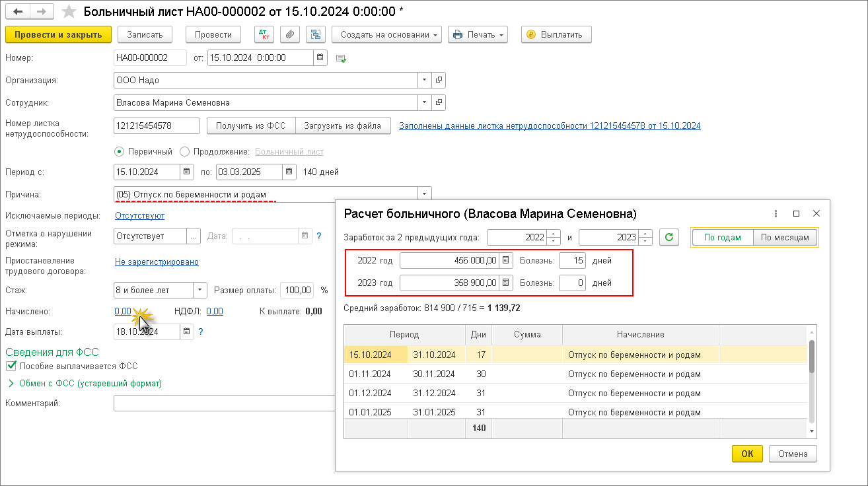Open the Печать dropdown menu
The width and height of the screenshot is (868, 486).
pos(478,34)
